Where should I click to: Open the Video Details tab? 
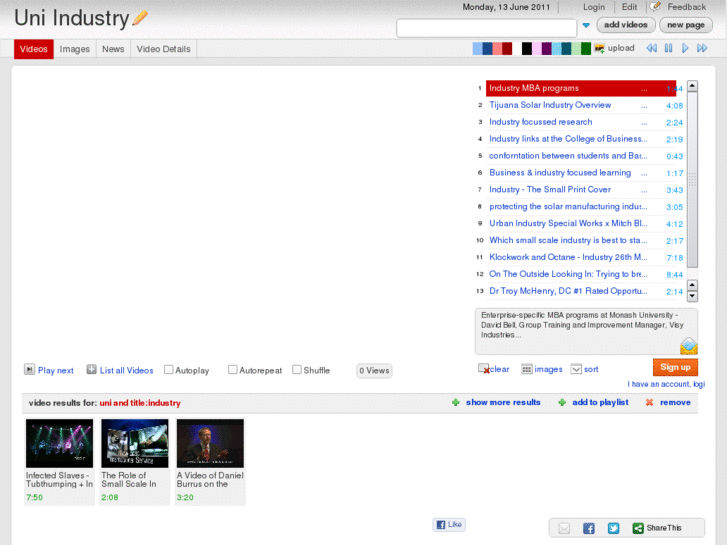[x=164, y=49]
